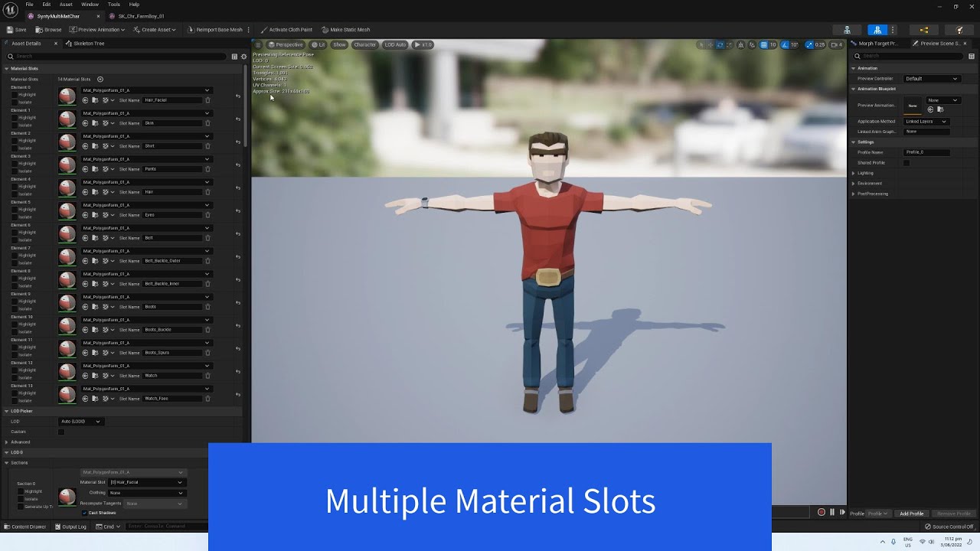
Task: Open Create Asset toolbar menu
Action: [155, 30]
